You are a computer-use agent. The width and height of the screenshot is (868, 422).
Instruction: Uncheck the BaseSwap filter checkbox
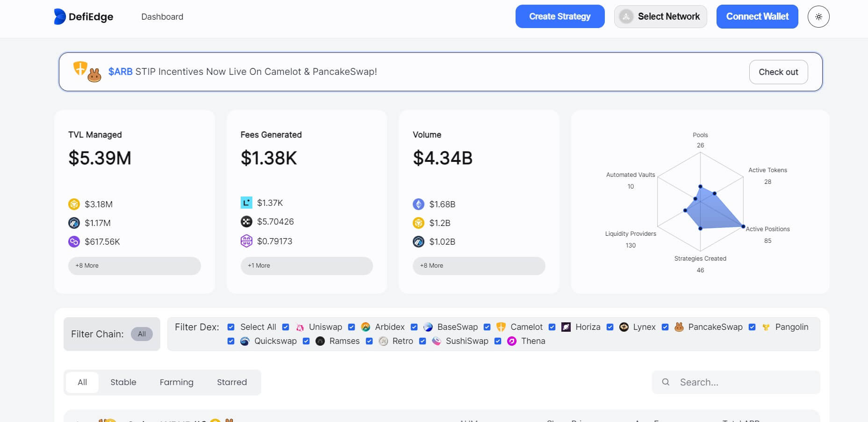pyautogui.click(x=414, y=327)
